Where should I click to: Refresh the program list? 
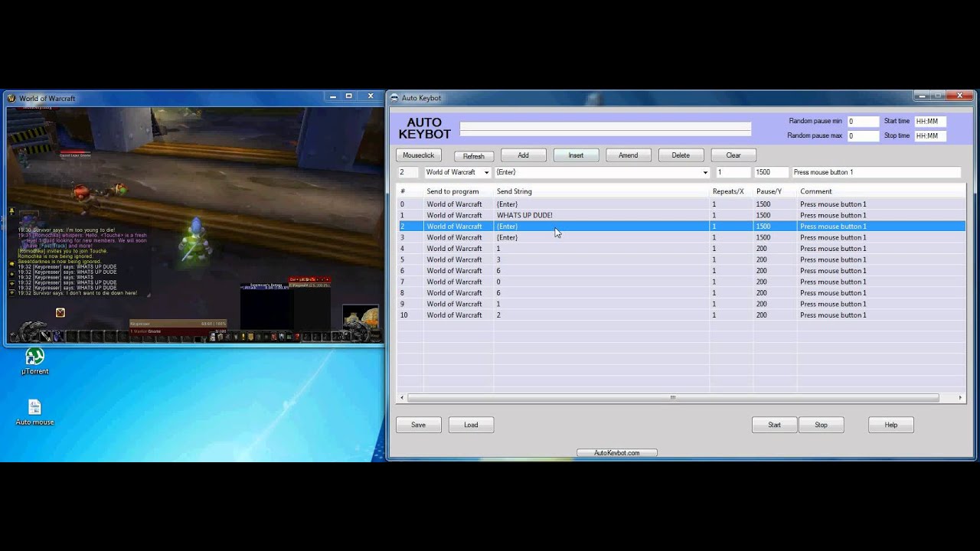[473, 155]
